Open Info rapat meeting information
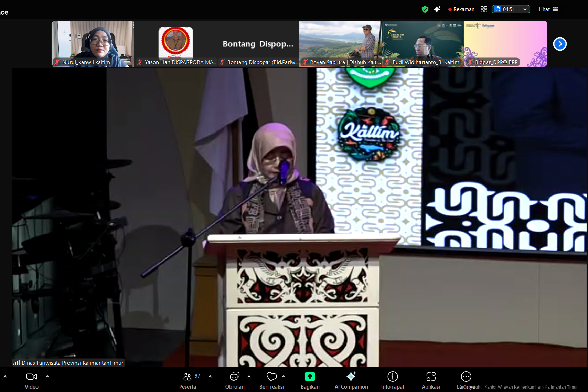This screenshot has height=392, width=588. [393, 380]
